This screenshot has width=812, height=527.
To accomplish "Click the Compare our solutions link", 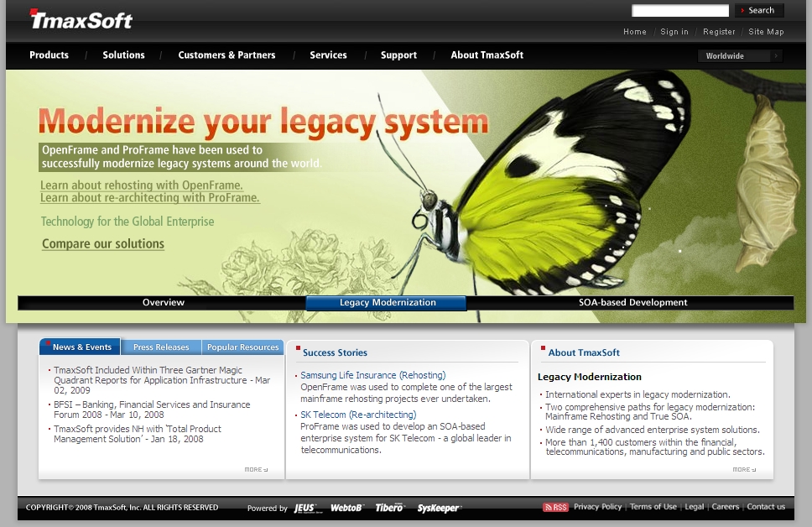I will (x=103, y=243).
